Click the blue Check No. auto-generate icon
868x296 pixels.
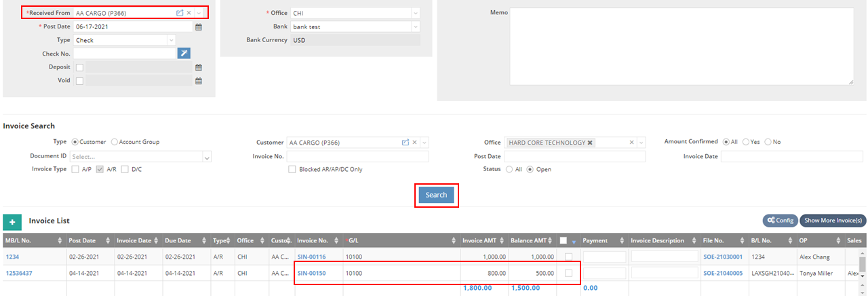pyautogui.click(x=183, y=53)
